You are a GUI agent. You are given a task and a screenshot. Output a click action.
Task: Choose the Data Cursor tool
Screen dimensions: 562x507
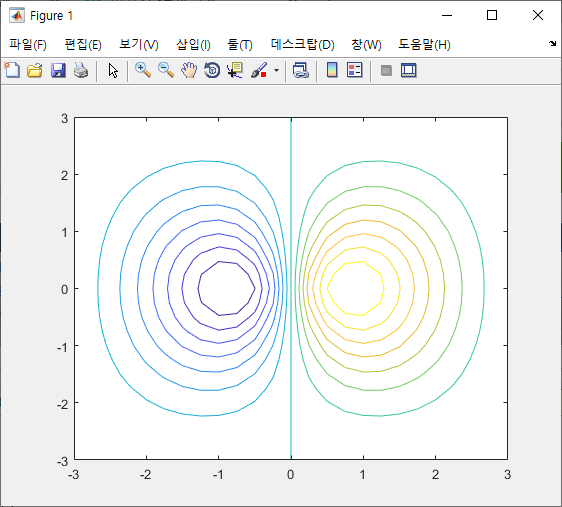235,70
